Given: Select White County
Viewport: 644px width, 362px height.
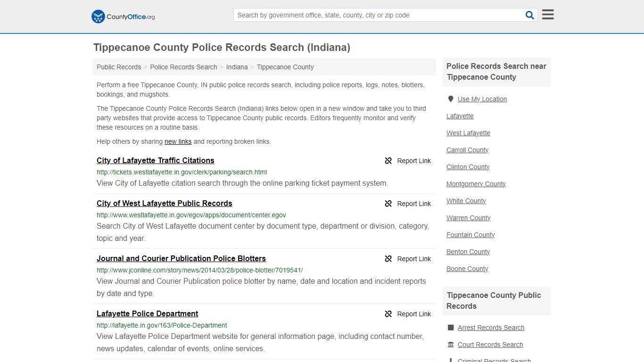Looking at the screenshot, I should pyautogui.click(x=466, y=201).
